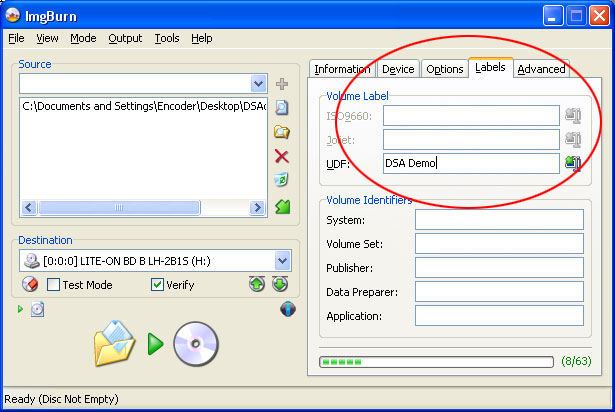Click the Data Preparer field

tap(499, 292)
